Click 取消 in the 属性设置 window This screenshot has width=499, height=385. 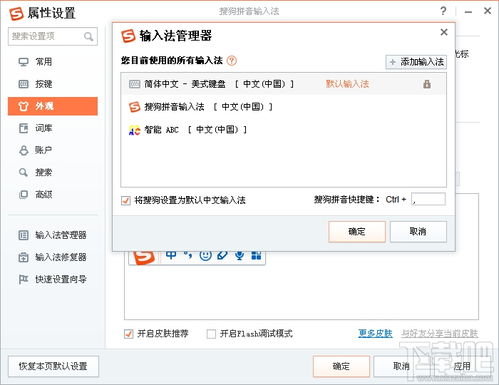[x=401, y=366]
